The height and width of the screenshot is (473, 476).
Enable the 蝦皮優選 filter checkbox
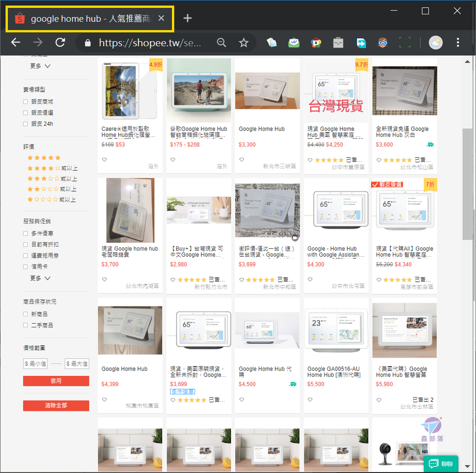pos(26,113)
